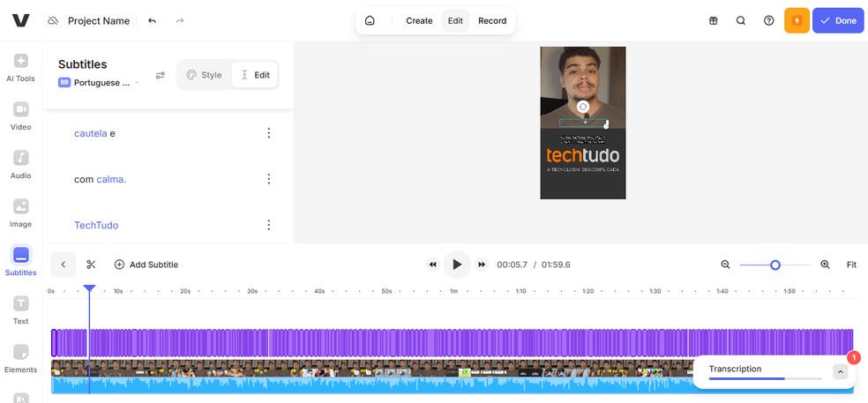Switch to Create mode

click(x=419, y=20)
